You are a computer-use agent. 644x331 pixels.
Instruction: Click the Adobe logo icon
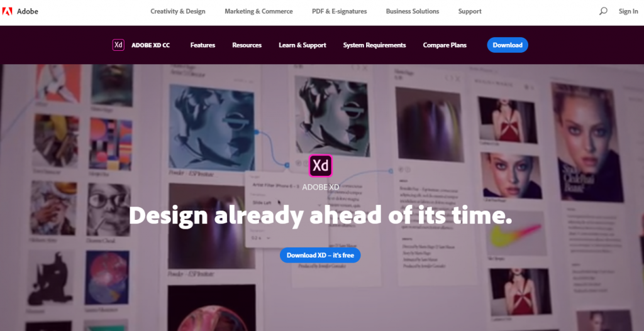click(x=7, y=11)
